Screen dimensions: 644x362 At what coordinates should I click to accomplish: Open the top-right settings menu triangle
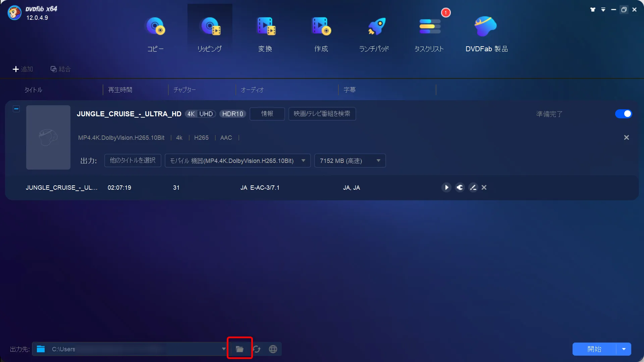pos(603,10)
